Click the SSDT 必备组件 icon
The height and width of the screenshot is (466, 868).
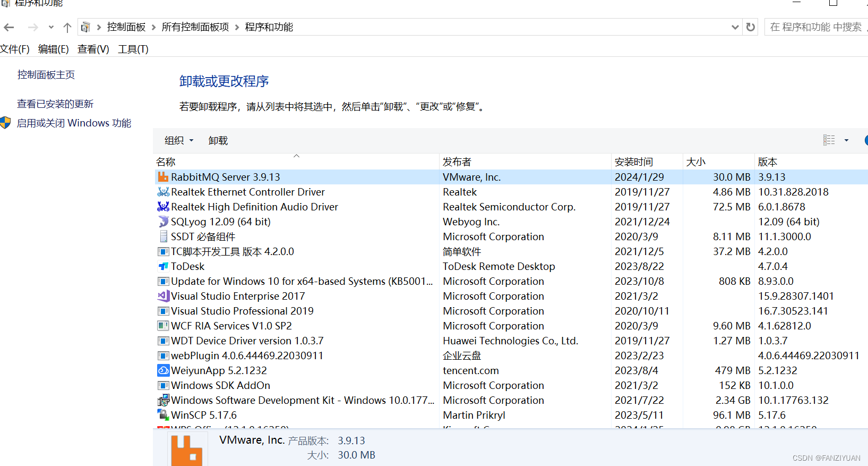pos(164,236)
